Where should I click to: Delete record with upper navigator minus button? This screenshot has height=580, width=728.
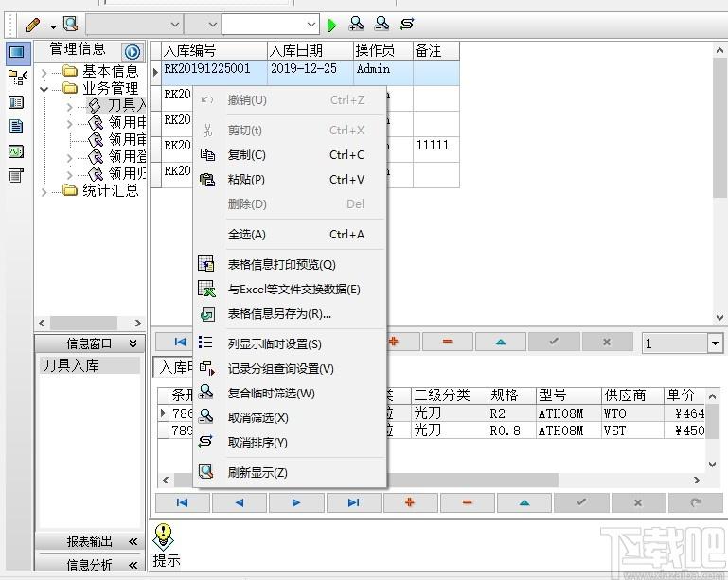pos(448,342)
